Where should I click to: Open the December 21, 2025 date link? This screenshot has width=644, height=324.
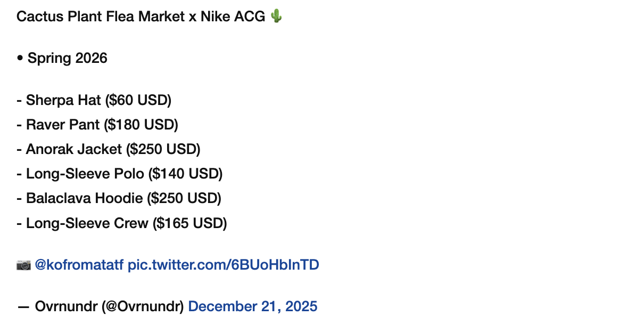[x=253, y=306]
